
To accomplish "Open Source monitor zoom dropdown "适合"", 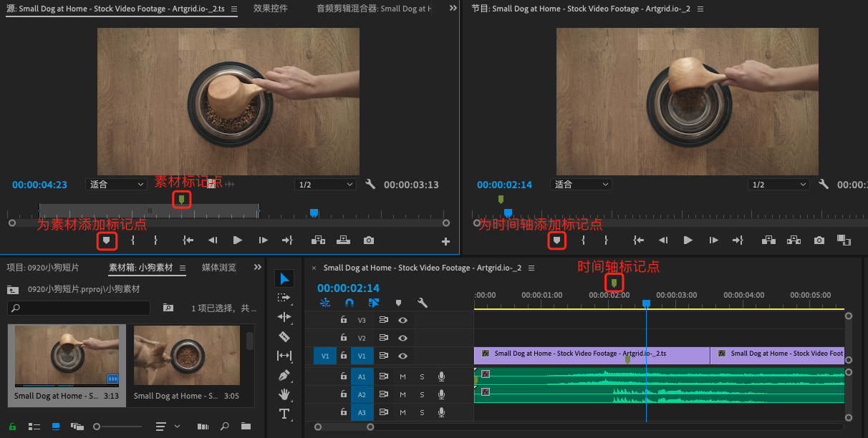I will pyautogui.click(x=116, y=185).
